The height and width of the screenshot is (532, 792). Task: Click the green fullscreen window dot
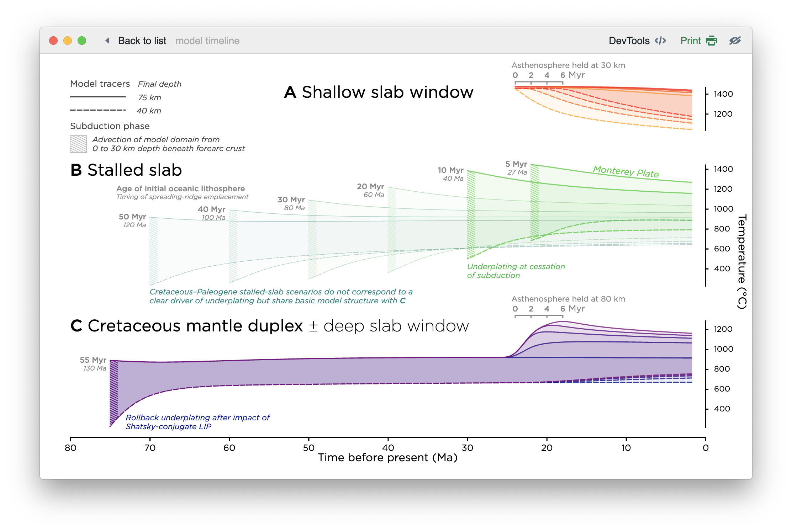(82, 41)
